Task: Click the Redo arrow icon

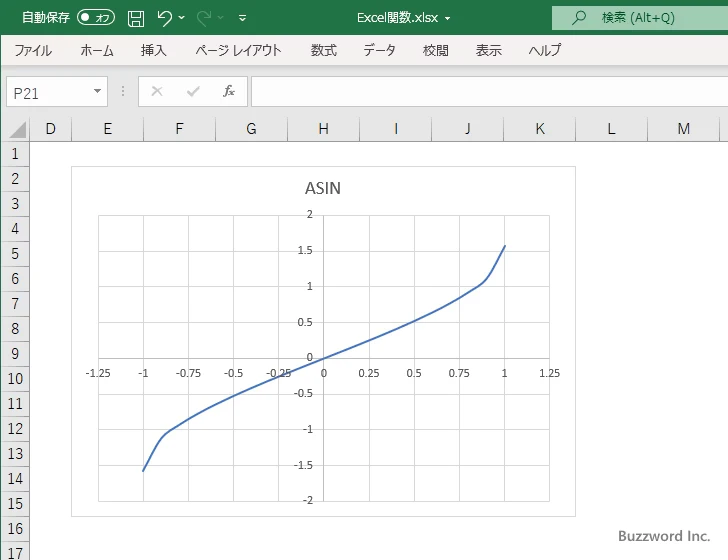Action: (204, 18)
